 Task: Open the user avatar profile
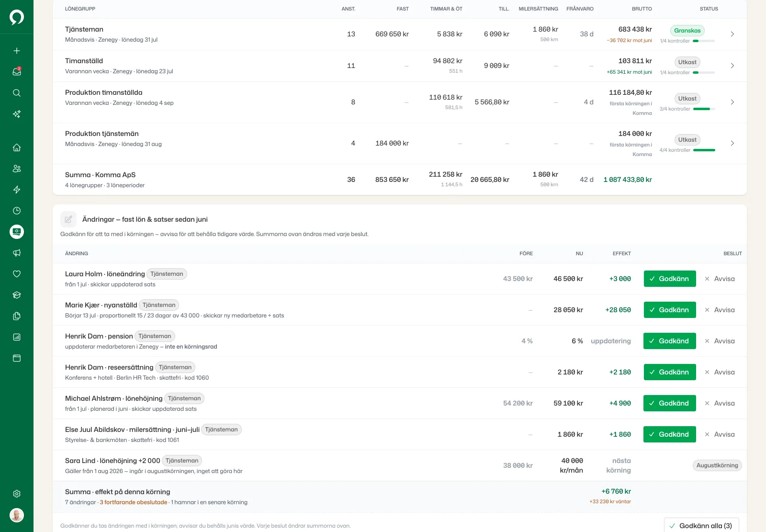[17, 515]
